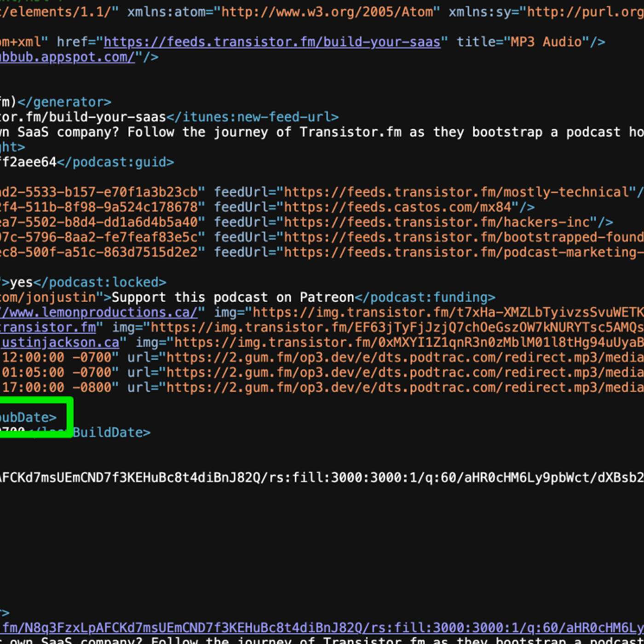The image size is (644, 644).
Task: Click the mostly-technical feedUrl value
Action: 455,192
